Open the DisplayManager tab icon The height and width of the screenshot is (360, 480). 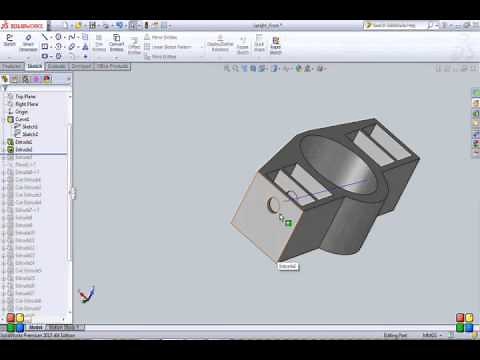point(47,79)
